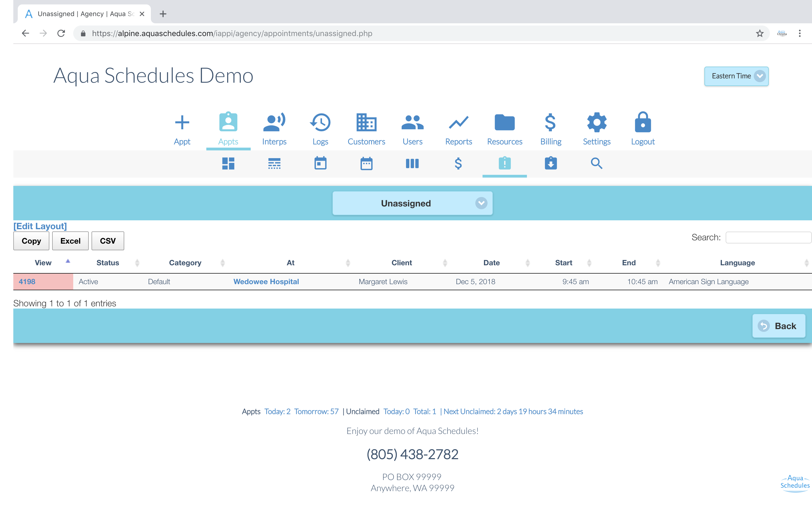812x515 pixels.
Task: Open the Appts clipboard icon
Action: click(x=228, y=122)
